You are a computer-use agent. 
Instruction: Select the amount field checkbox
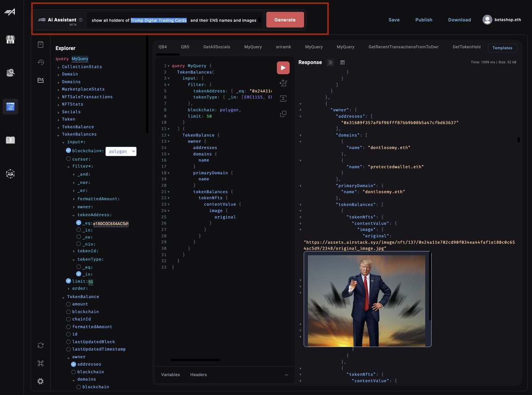pyautogui.click(x=68, y=304)
